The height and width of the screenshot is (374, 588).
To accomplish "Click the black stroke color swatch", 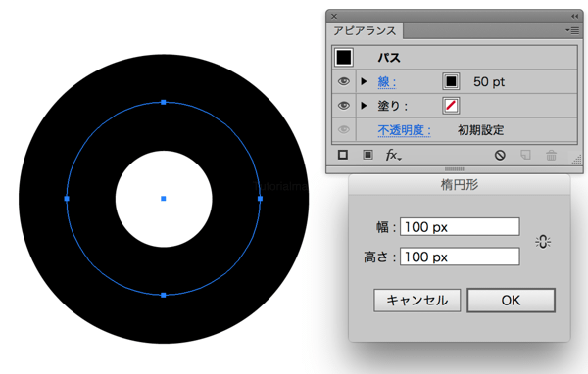I will point(451,81).
